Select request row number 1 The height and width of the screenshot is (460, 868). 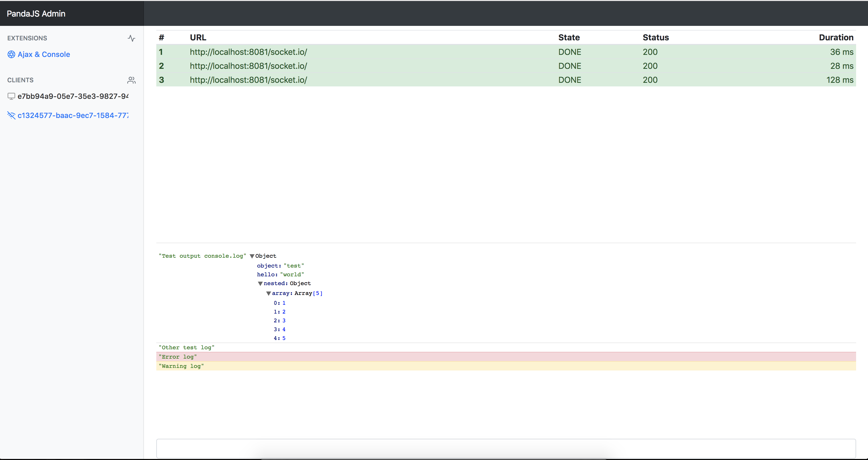pos(505,52)
